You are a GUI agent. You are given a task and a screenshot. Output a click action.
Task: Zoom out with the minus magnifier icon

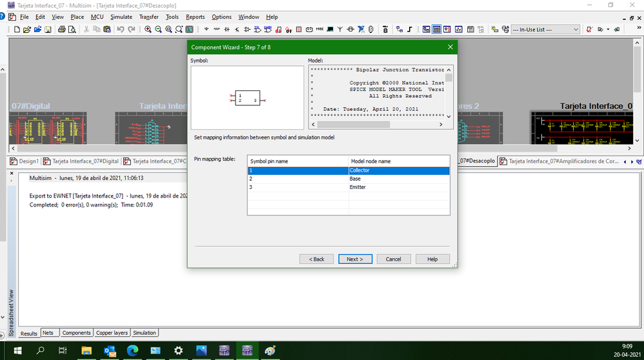pos(158,30)
